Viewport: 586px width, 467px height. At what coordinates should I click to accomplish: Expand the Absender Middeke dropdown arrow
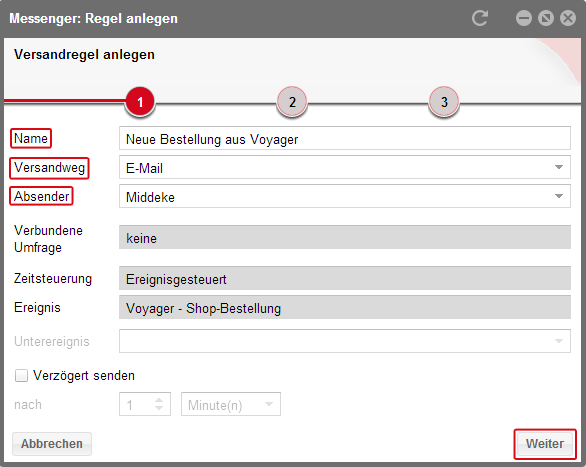(x=559, y=196)
